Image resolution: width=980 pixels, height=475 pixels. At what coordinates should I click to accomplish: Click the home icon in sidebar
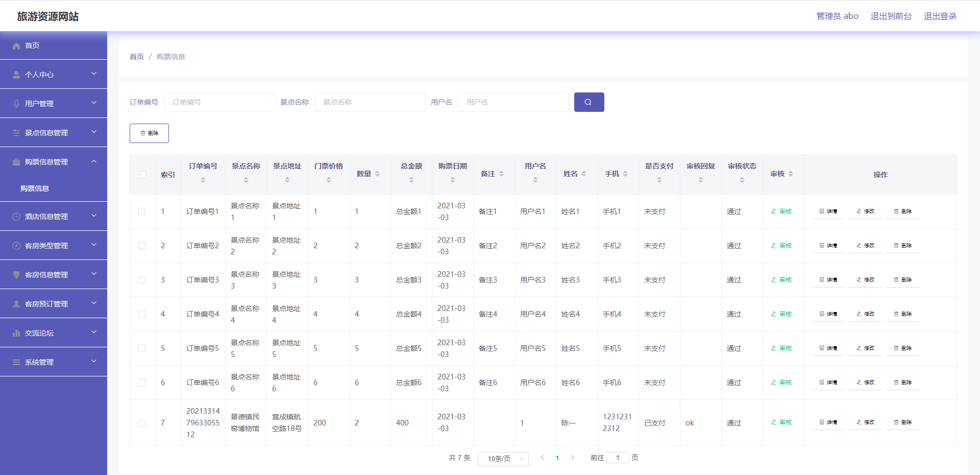pos(16,46)
